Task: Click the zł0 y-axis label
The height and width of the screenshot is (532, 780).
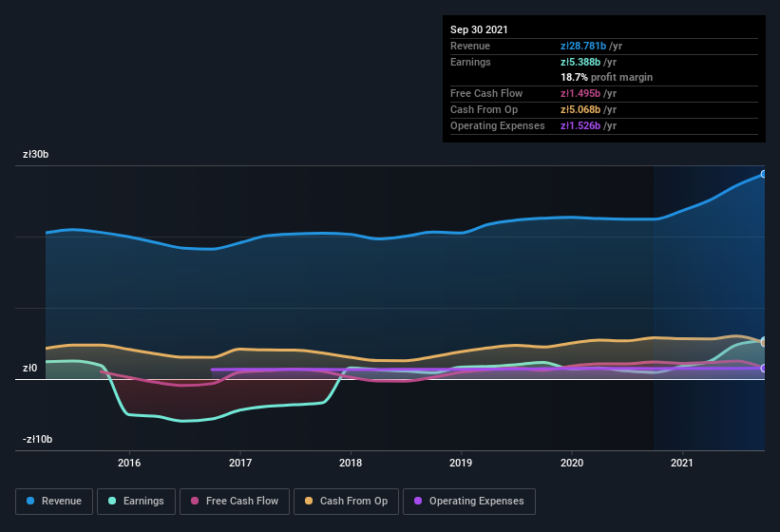Action: click(29, 368)
